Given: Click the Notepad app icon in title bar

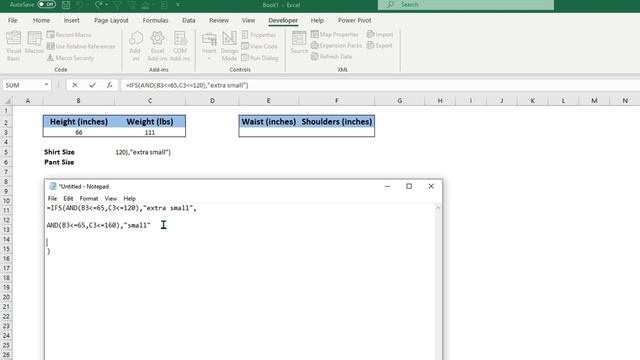Looking at the screenshot, I should click(x=52, y=186).
